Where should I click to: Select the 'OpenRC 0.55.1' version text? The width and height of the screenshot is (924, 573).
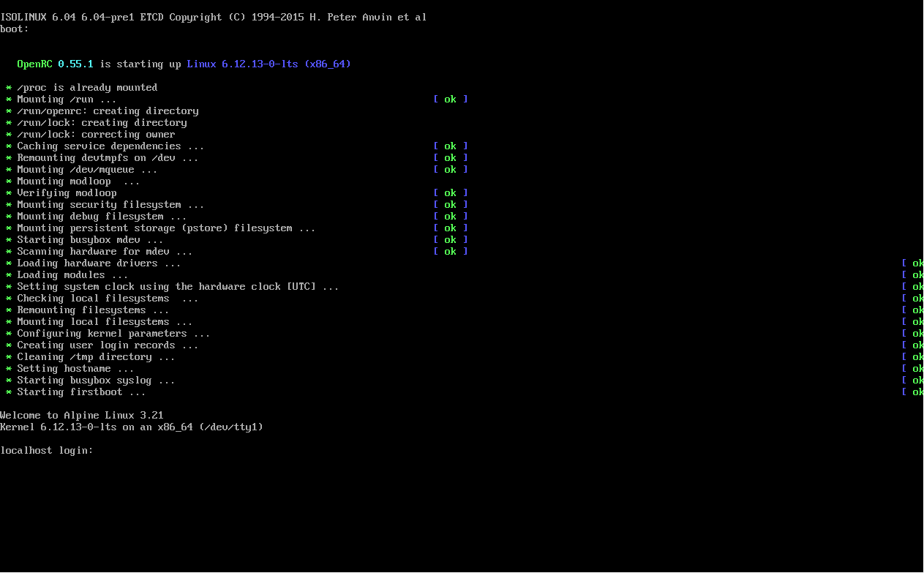pos(56,64)
